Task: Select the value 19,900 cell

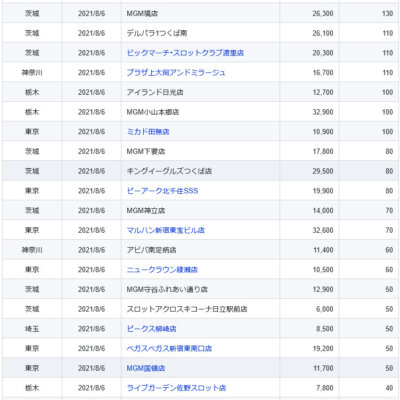Action: [309, 191]
